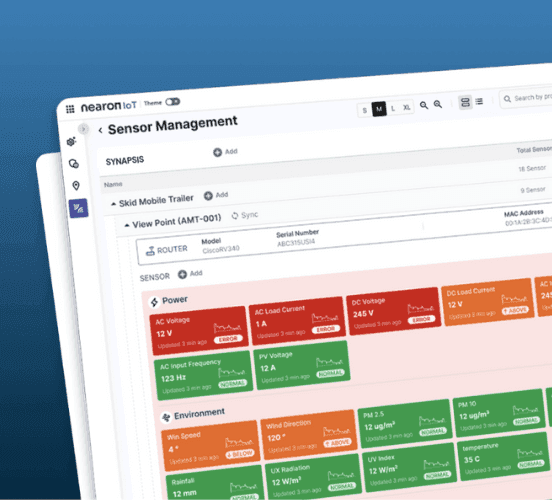552x500 pixels.
Task: Open the PM 10 sensor card
Action: coord(500,413)
